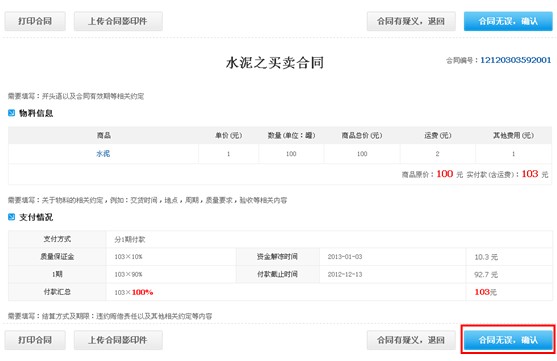Click the 水泥之买卖合同 title
This screenshot has height=361, width=557.
click(x=275, y=63)
